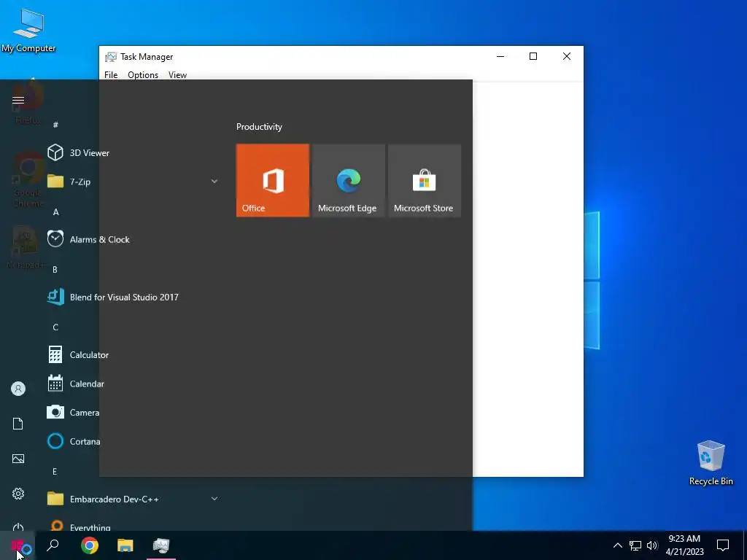Click the A letter group header

point(55,212)
